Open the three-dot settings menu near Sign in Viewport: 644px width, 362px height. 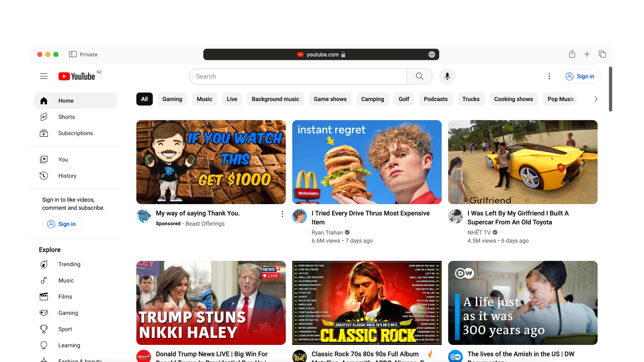[549, 76]
